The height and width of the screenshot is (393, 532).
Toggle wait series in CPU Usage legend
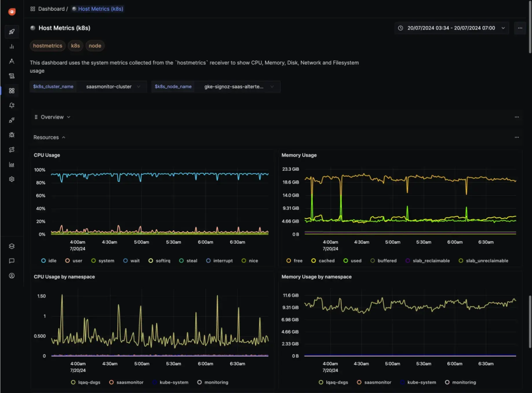[x=131, y=261]
